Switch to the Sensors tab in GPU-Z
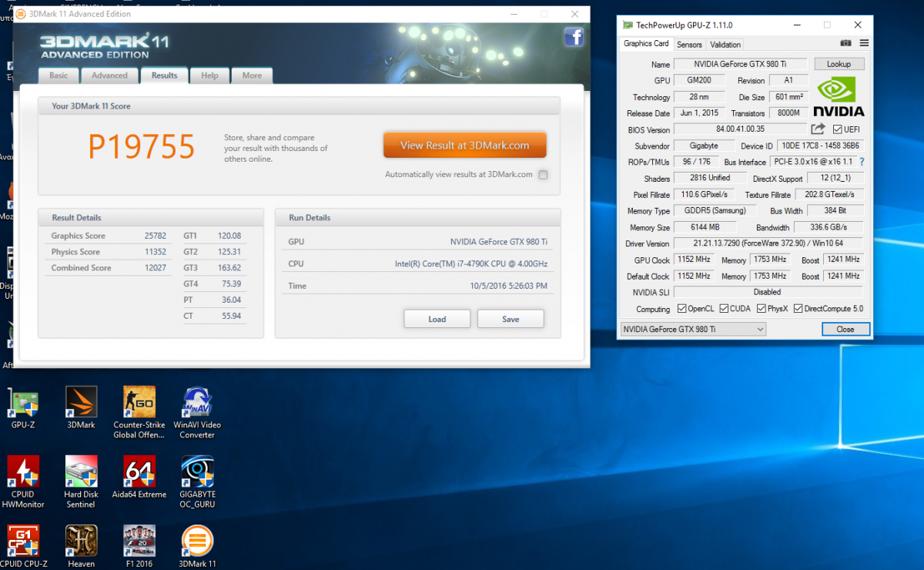 689,45
